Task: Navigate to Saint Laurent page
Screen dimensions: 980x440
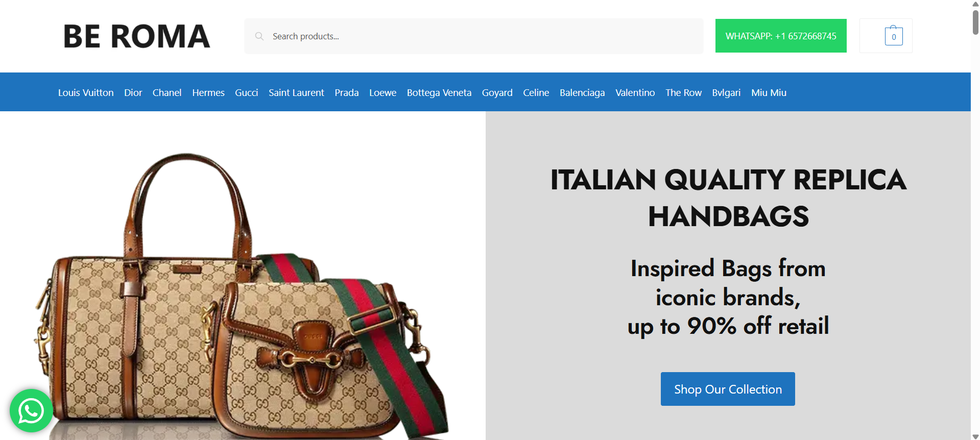Action: 296,92
